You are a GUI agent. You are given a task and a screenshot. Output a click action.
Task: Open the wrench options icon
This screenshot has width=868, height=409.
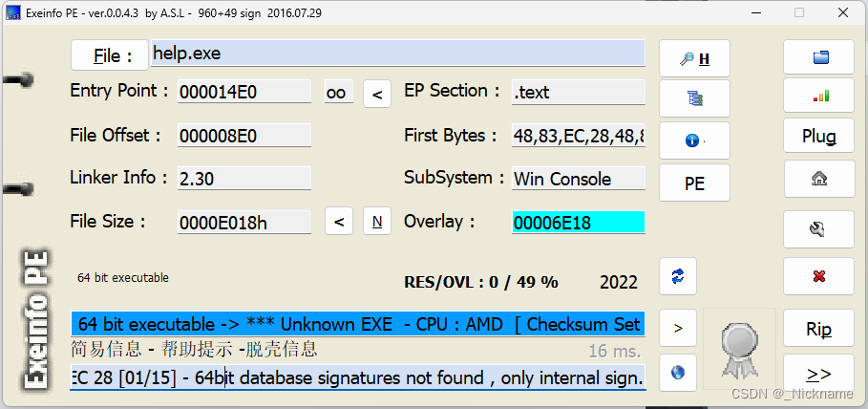[818, 229]
